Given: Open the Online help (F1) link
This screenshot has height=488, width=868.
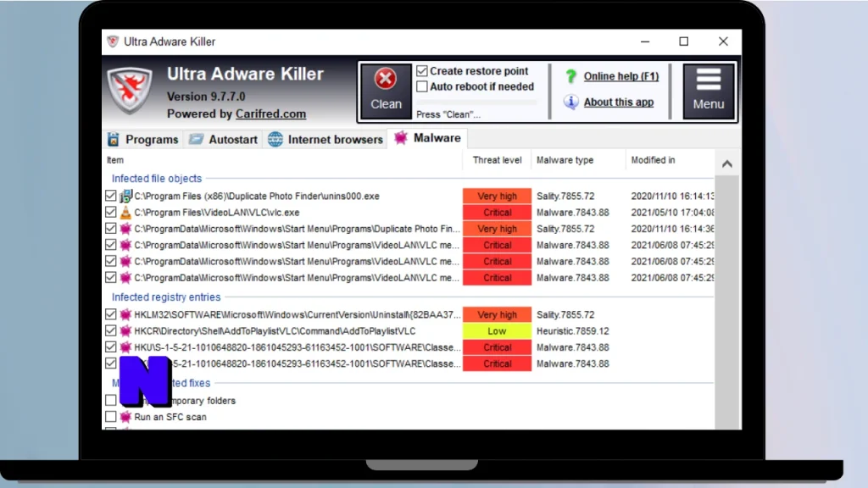Looking at the screenshot, I should (621, 76).
